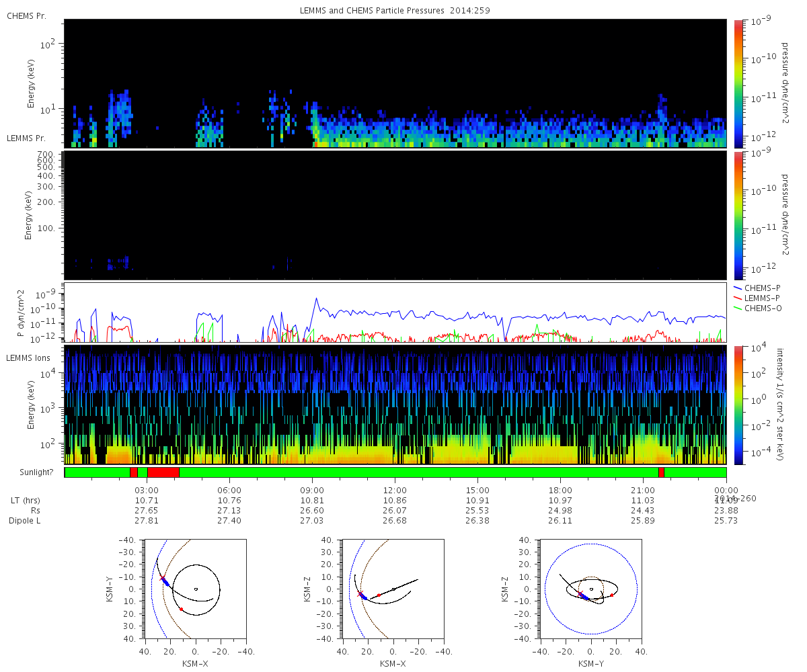The image size is (807, 672).
Task: Click the 'pressure dyne/cm^2' label beside CHEMS color bar
Action: pos(784,83)
